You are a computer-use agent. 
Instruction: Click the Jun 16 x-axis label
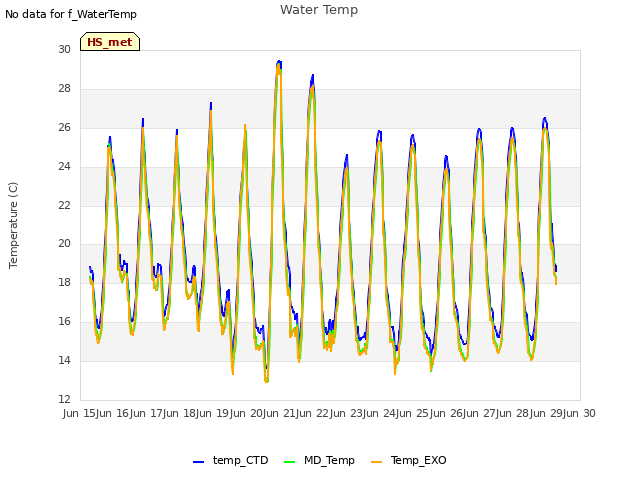(x=114, y=413)
